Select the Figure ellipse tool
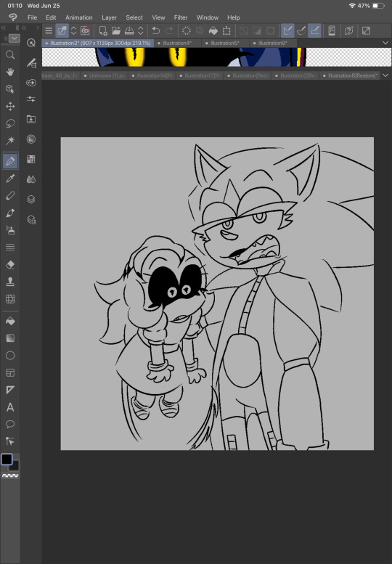The height and width of the screenshot is (564, 392). tap(10, 356)
